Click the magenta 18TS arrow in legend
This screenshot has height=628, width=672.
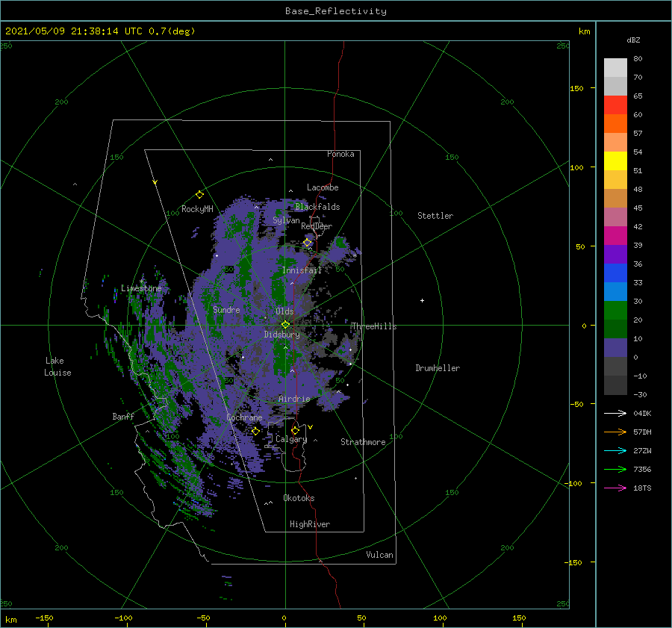[615, 488]
